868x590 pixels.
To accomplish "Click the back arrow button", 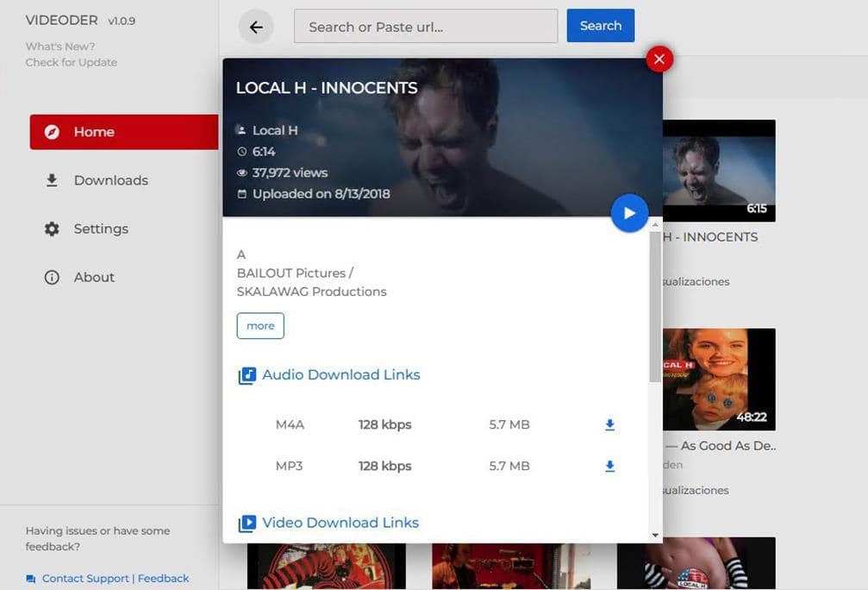I will click(256, 27).
